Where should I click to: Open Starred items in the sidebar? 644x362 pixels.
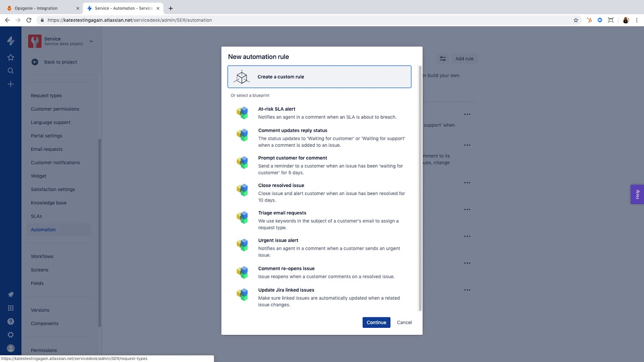[11, 57]
